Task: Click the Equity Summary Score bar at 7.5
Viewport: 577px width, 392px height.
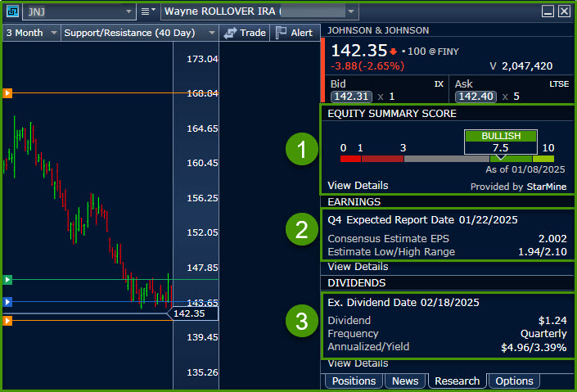Action: click(x=500, y=158)
